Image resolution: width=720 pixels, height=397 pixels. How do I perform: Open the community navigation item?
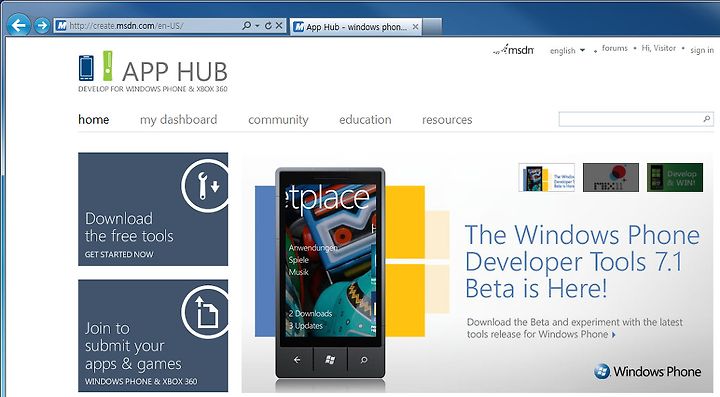coord(278,120)
